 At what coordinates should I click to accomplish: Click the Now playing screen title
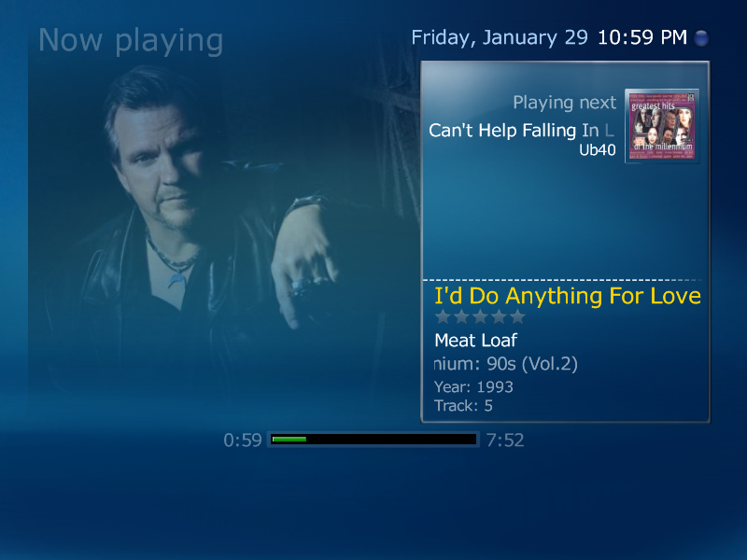(131, 41)
